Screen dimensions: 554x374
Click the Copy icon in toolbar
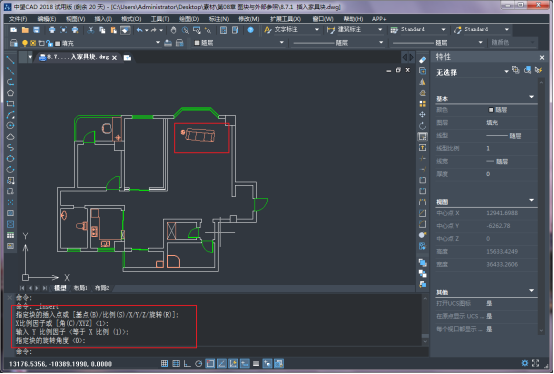102,30
